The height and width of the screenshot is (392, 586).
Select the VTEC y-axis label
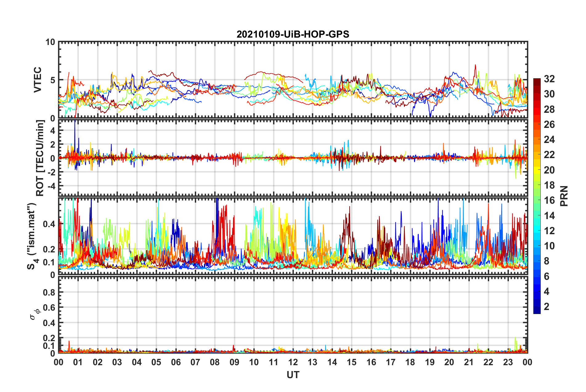tap(38, 80)
